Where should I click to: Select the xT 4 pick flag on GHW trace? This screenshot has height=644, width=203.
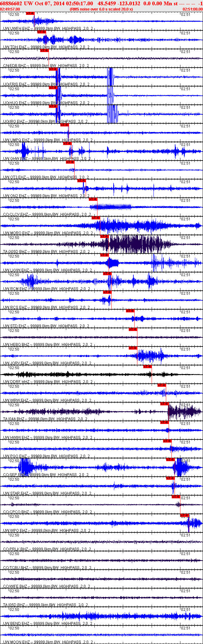(67, 143)
